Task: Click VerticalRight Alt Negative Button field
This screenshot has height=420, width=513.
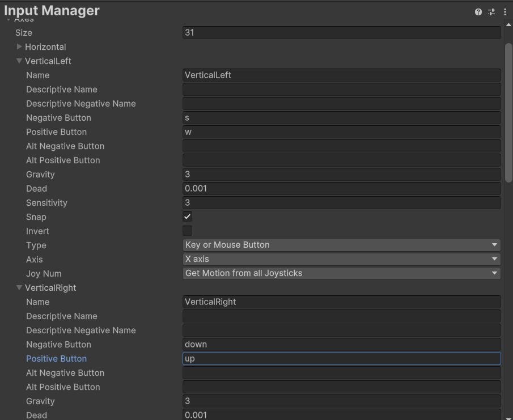Action: tap(342, 372)
